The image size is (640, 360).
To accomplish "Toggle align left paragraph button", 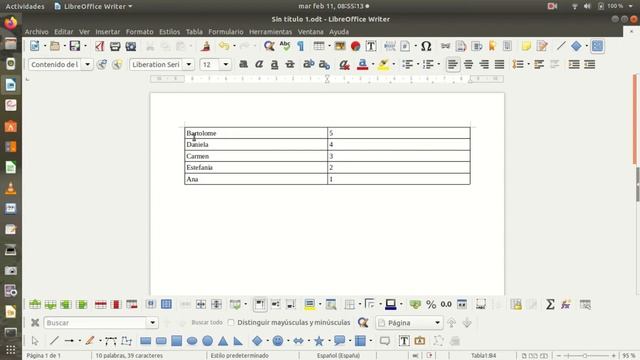I will point(453,64).
